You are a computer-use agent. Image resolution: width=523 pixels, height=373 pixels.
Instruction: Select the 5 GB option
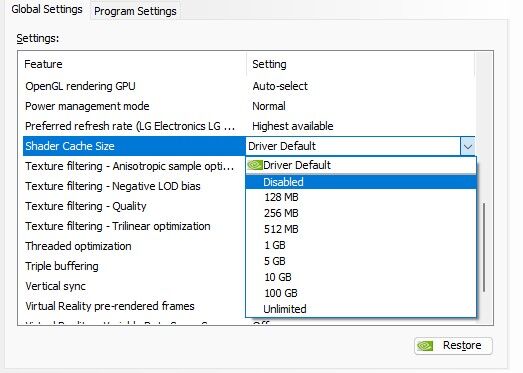[x=361, y=261]
